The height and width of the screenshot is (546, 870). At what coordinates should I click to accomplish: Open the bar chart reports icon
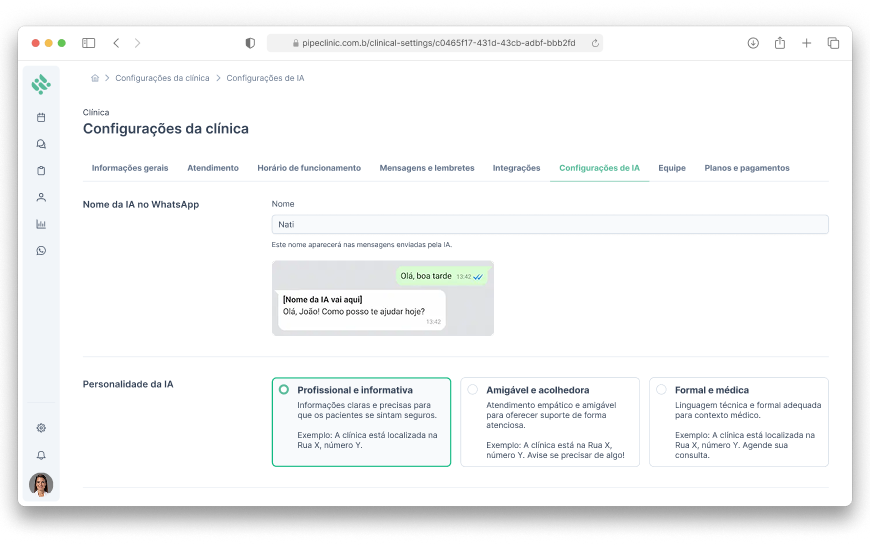[41, 224]
